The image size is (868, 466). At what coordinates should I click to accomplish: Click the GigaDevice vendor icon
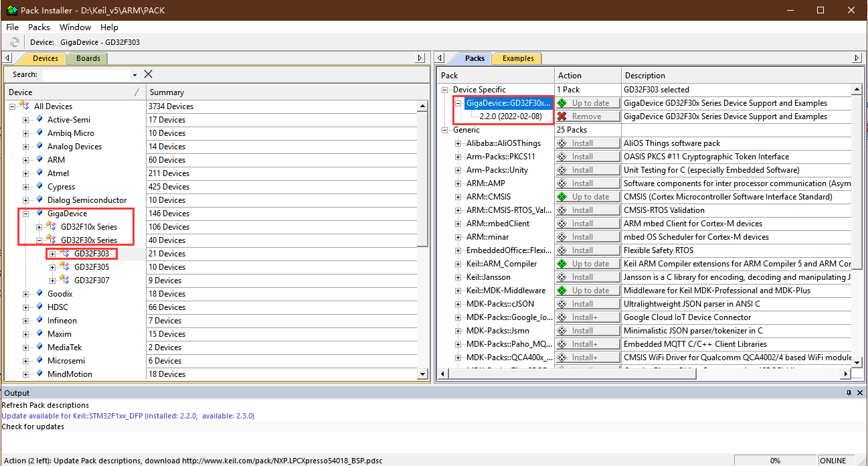point(39,214)
